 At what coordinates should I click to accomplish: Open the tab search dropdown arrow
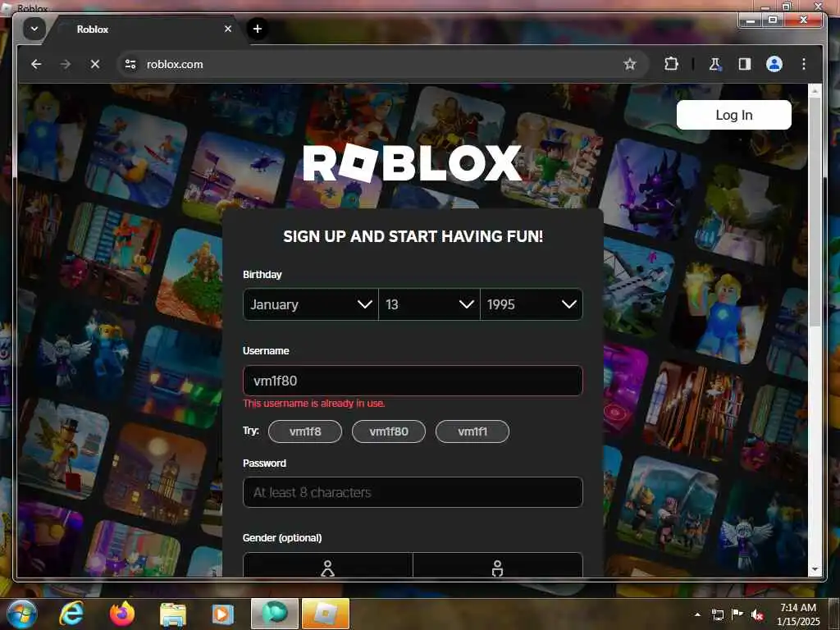click(34, 29)
